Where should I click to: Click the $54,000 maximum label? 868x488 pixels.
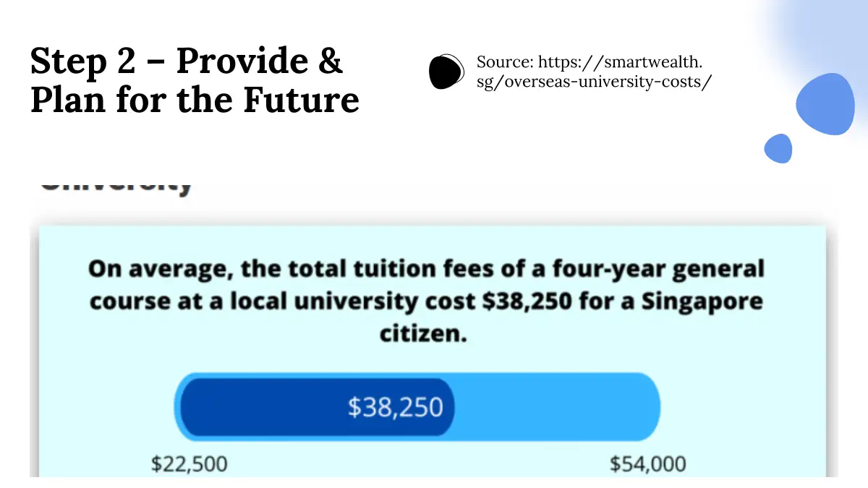[x=647, y=463]
